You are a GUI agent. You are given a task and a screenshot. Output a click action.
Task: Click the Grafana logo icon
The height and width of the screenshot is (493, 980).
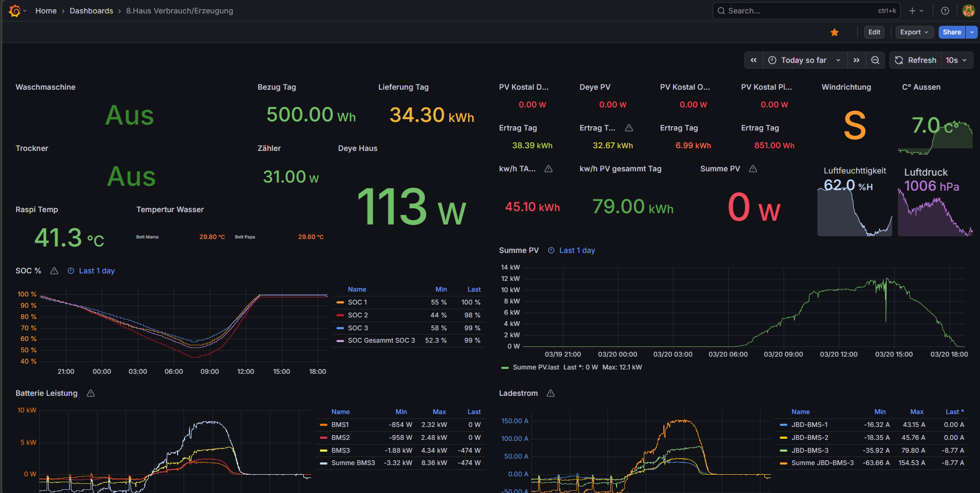point(14,11)
